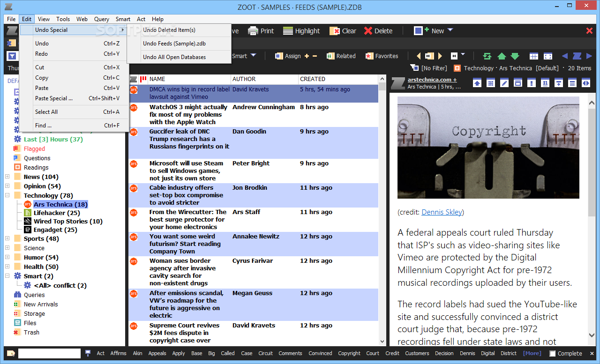The width and height of the screenshot is (600, 364).
Task: Click the Clear item icon
Action: (x=335, y=31)
